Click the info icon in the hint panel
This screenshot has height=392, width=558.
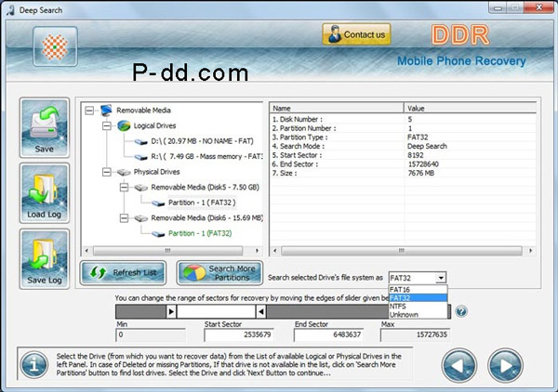coord(34,365)
